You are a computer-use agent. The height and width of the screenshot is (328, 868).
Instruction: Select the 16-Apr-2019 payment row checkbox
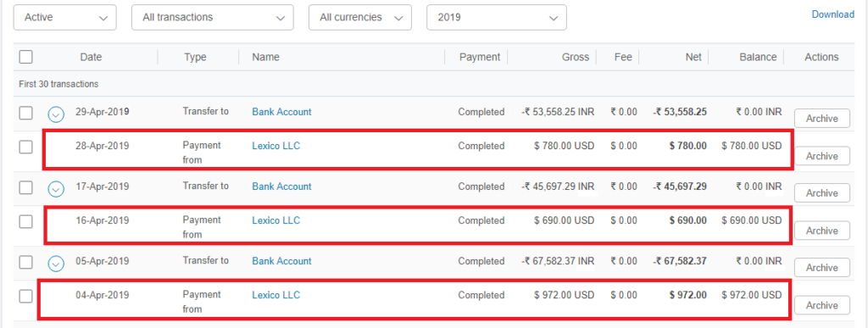pos(26,222)
